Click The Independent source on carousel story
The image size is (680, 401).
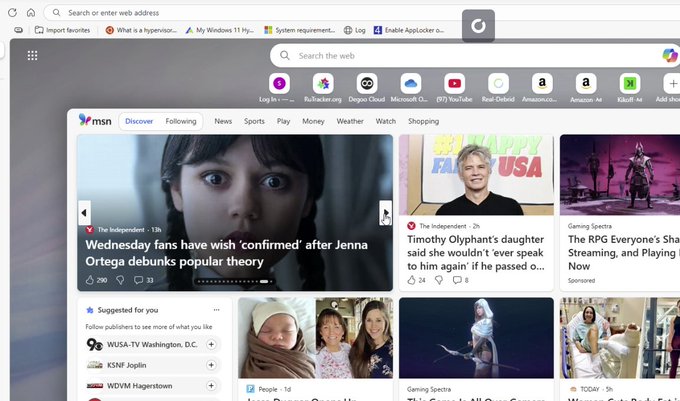pyautogui.click(x=121, y=230)
